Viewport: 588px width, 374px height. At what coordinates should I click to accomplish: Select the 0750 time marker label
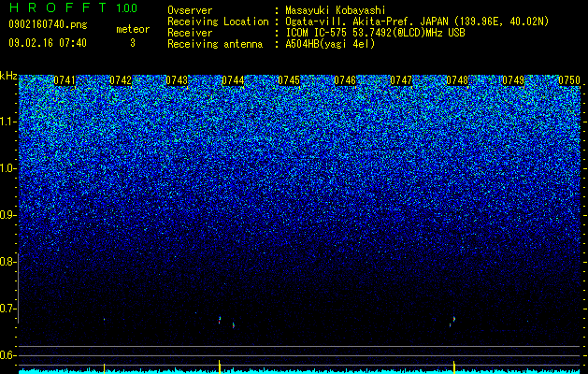569,80
